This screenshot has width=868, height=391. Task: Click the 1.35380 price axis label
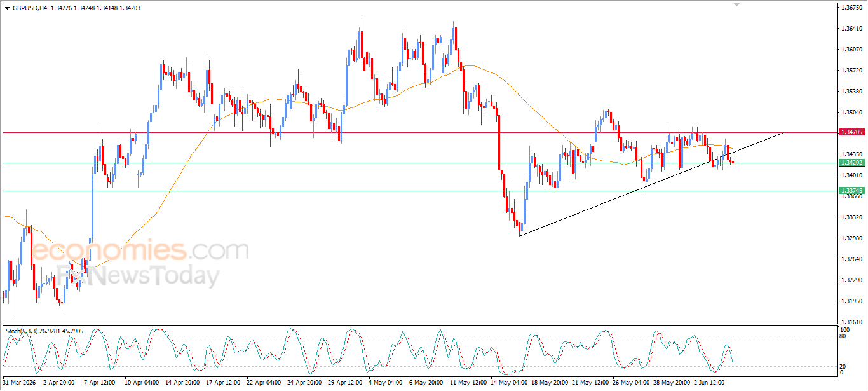tap(852, 92)
